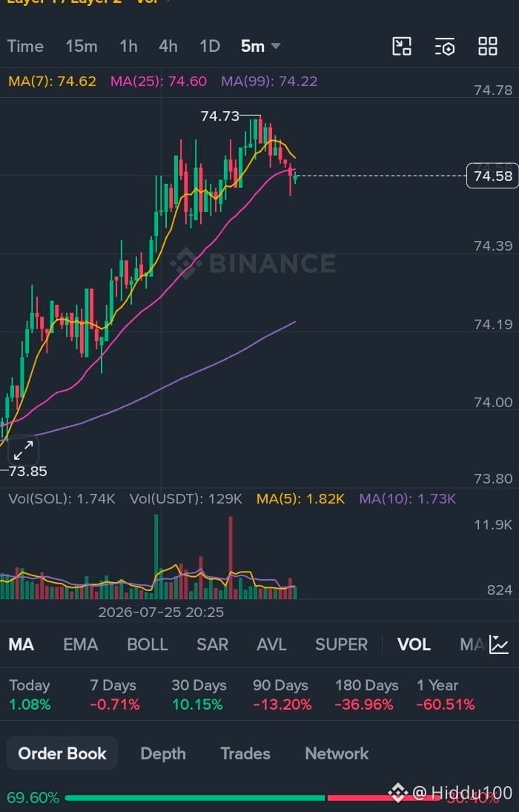Viewport: 519px width, 812px height.
Task: Open the 5m interval dropdown
Action: tap(260, 46)
